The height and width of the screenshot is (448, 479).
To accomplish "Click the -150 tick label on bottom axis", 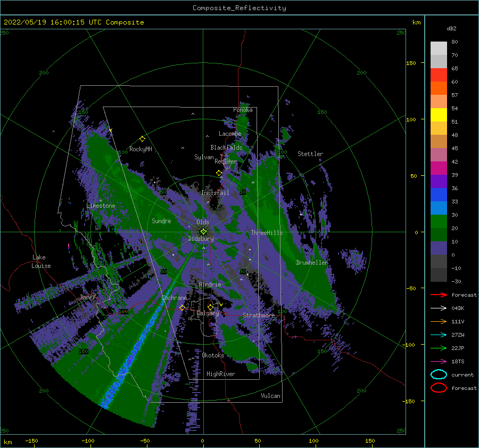I will (31, 441).
